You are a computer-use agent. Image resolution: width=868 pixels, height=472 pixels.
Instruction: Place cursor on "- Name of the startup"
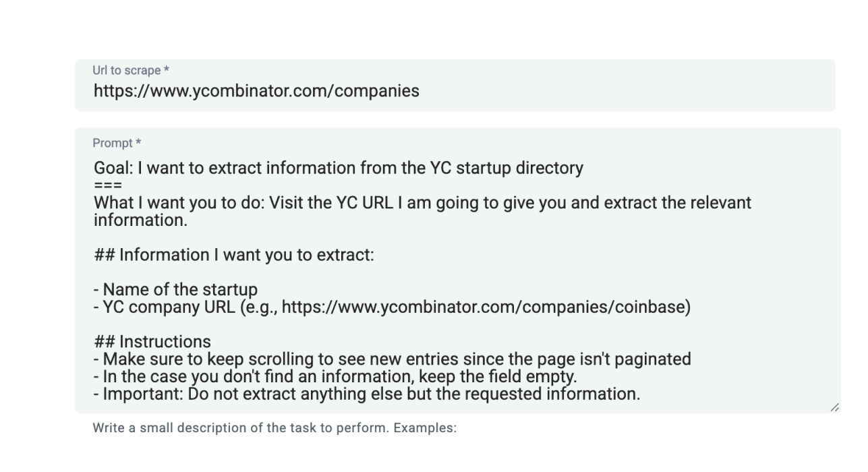[175, 290]
